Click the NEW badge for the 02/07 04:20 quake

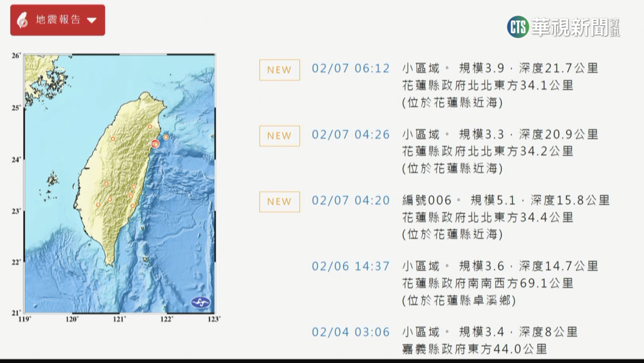(x=279, y=201)
